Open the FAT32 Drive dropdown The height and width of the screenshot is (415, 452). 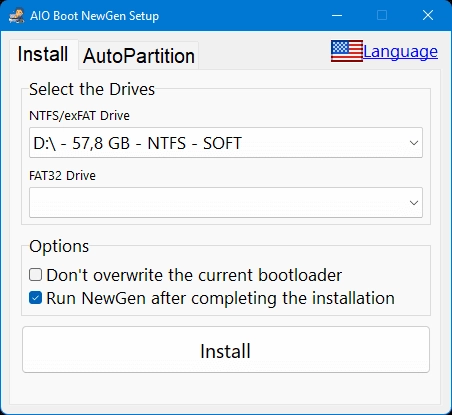click(226, 202)
